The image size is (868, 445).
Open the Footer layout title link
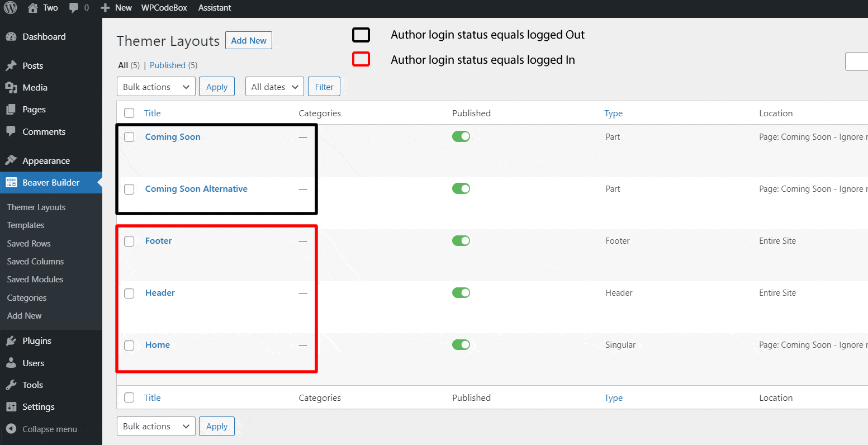tap(159, 241)
